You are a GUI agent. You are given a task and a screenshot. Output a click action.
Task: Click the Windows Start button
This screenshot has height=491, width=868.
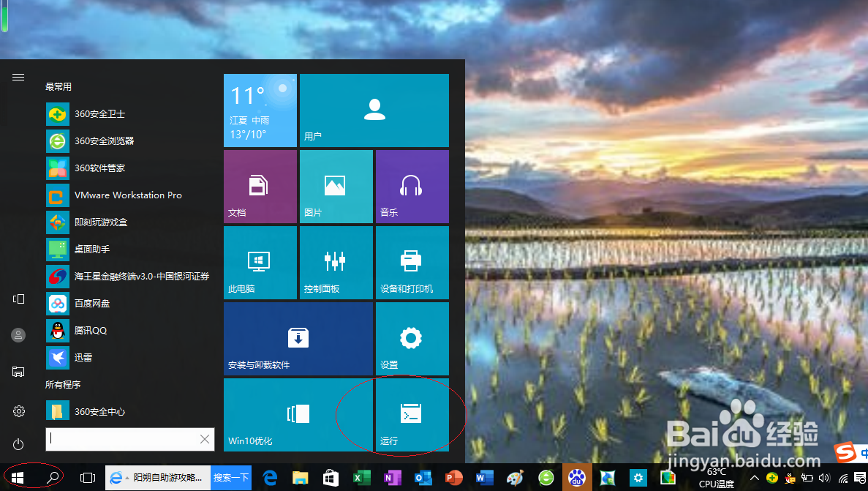tap(17, 478)
